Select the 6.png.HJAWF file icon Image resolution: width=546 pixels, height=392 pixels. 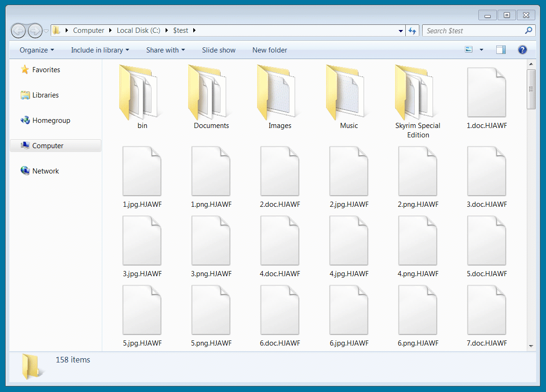417,310
